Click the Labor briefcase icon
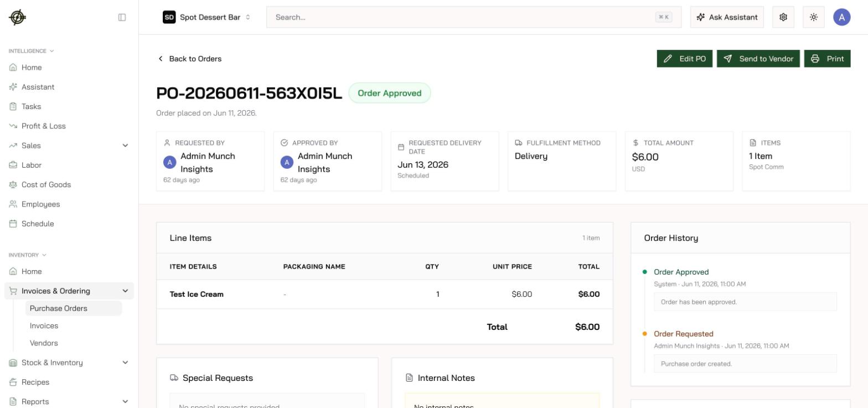This screenshot has width=868, height=408. tap(13, 165)
